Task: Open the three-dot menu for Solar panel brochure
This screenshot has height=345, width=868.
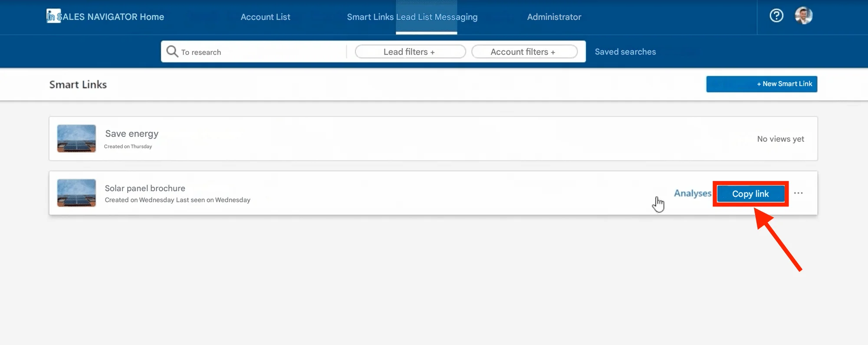Action: 798,193
